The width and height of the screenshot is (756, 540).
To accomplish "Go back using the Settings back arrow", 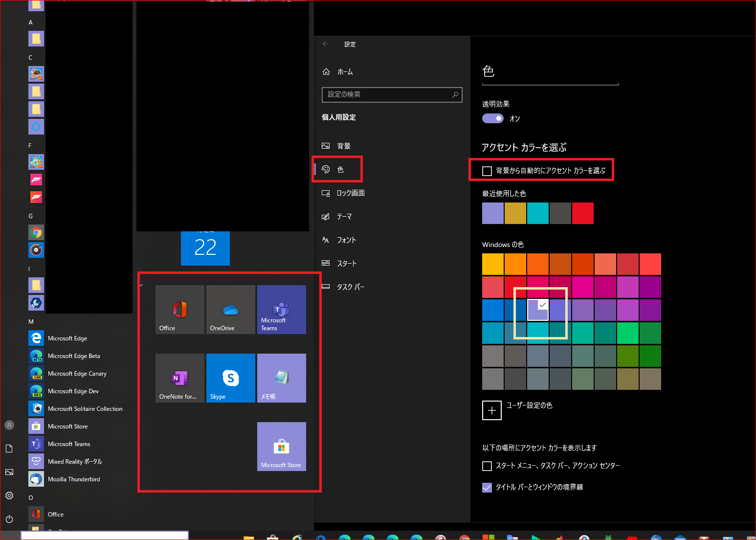I will point(326,44).
